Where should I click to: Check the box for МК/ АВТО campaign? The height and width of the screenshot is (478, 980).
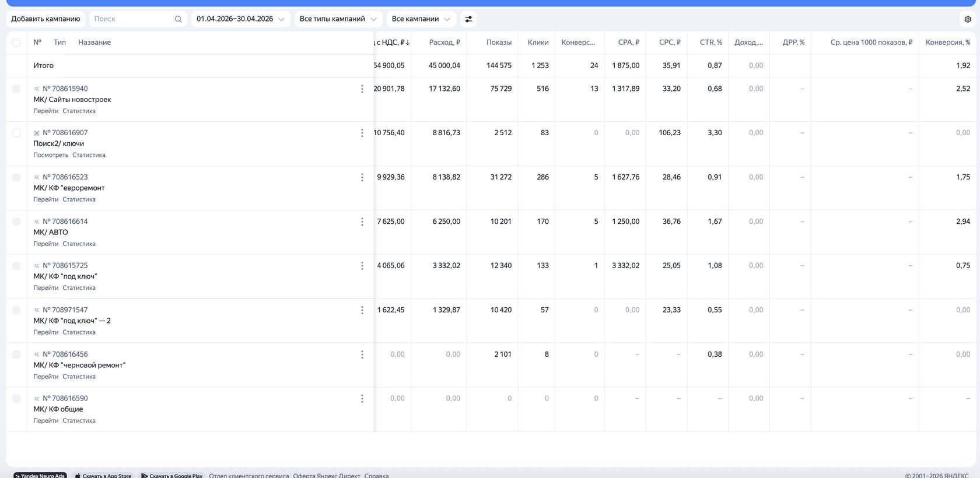pos(16,222)
